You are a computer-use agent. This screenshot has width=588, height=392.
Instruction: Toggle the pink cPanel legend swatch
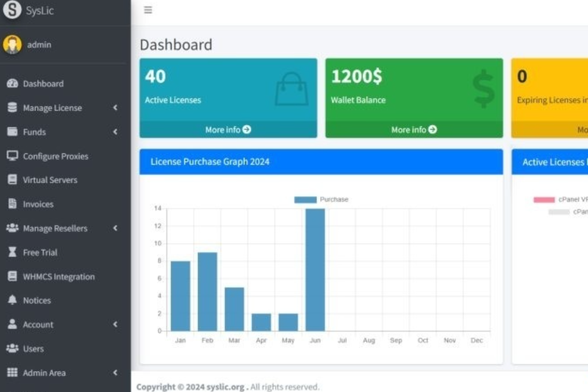click(544, 200)
